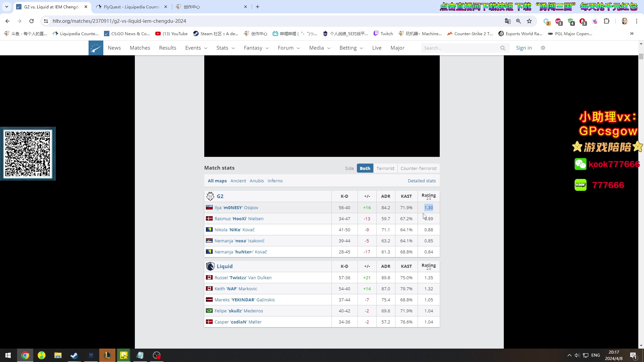Click the search magnifier icon in HLTV

coord(502,48)
